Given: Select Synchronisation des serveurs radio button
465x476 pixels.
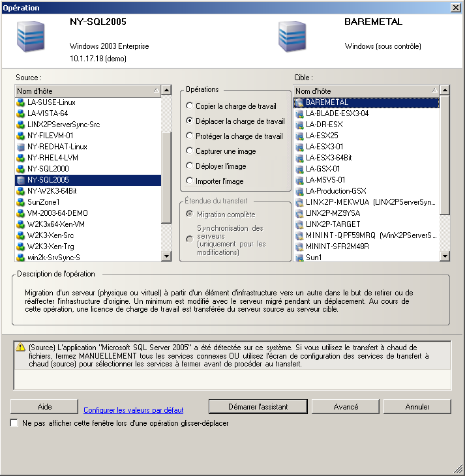Looking at the screenshot, I should coord(190,239).
